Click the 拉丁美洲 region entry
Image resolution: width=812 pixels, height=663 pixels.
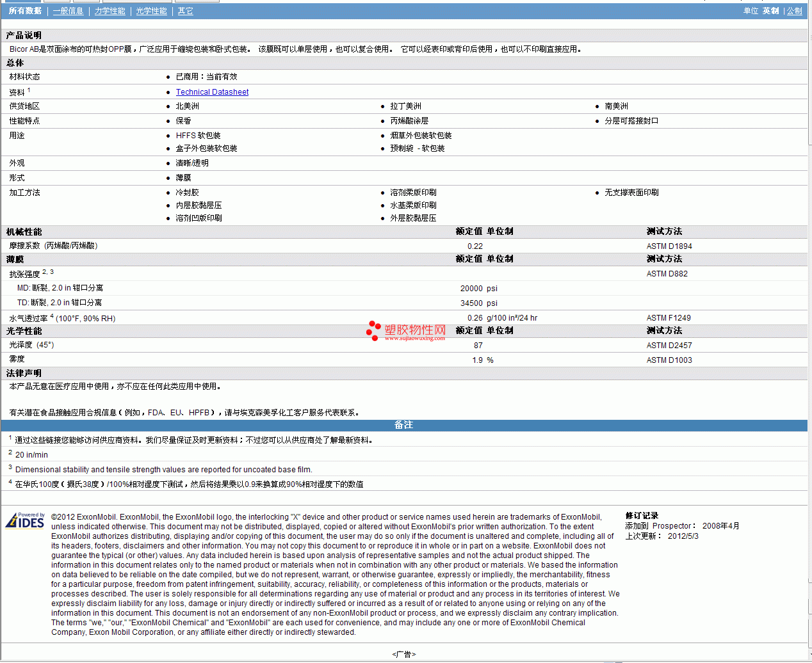406,106
